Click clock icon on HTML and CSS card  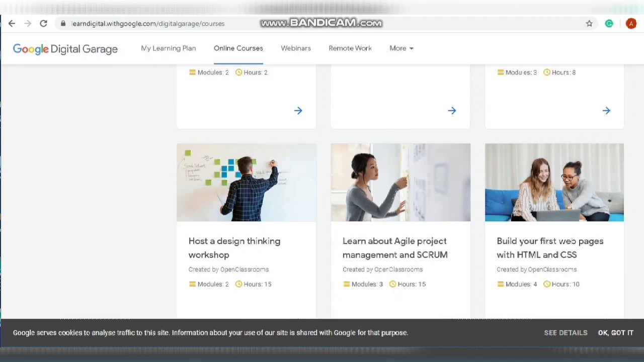point(547,284)
